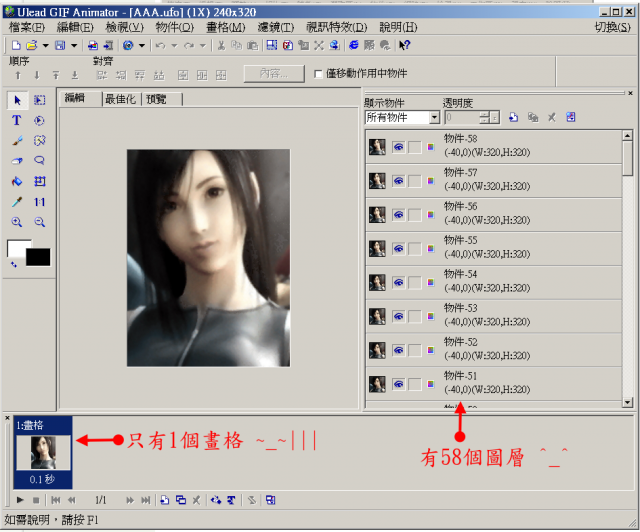Click the Tween icon in frame panel

pos(216,500)
